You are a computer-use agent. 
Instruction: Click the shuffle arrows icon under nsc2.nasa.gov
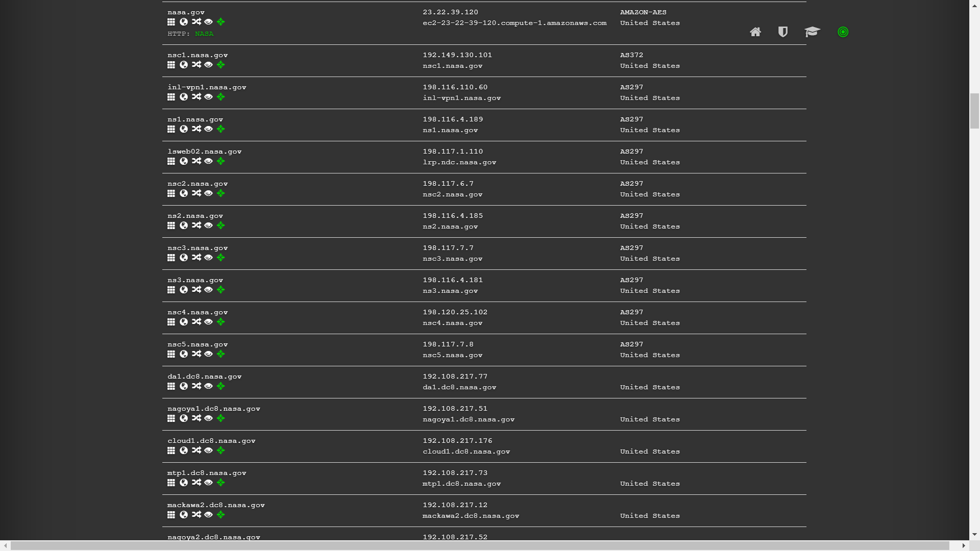[197, 193]
